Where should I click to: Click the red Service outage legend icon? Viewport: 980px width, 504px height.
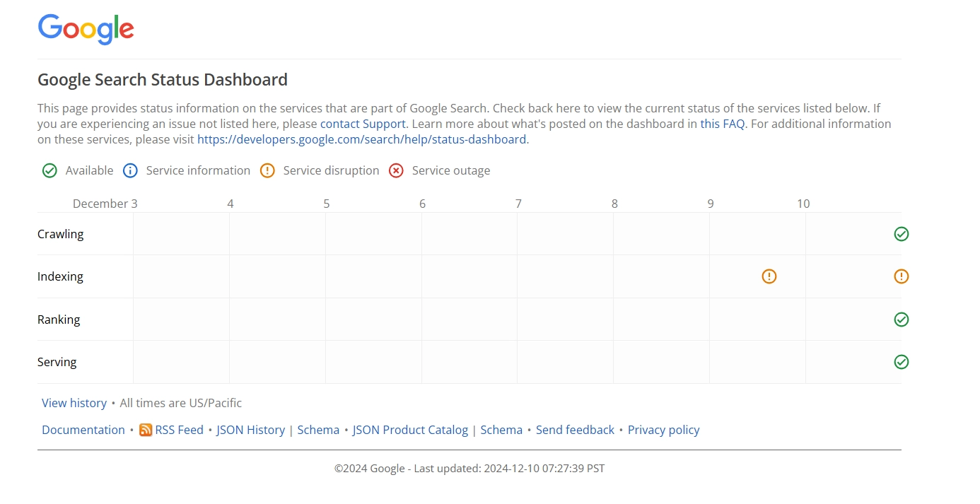(x=396, y=170)
